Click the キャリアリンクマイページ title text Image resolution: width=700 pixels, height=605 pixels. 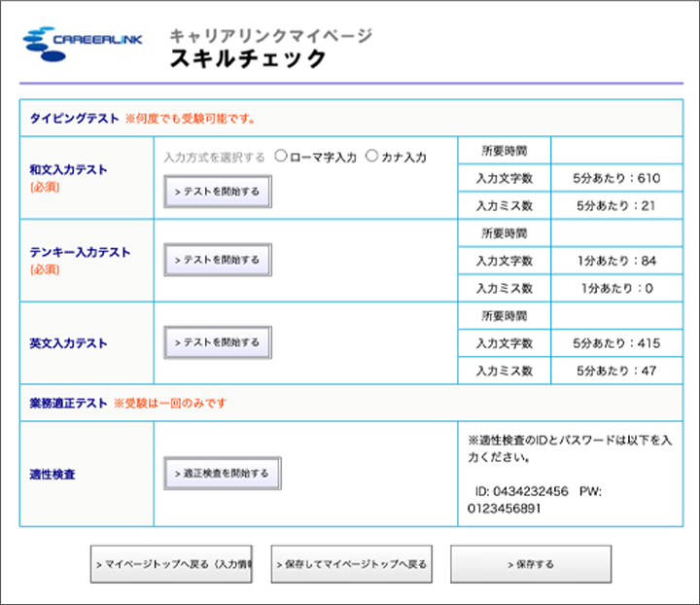[270, 35]
